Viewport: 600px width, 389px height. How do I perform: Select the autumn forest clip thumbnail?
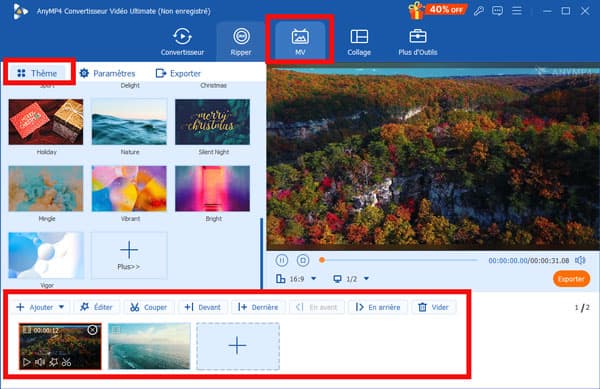[x=60, y=346]
